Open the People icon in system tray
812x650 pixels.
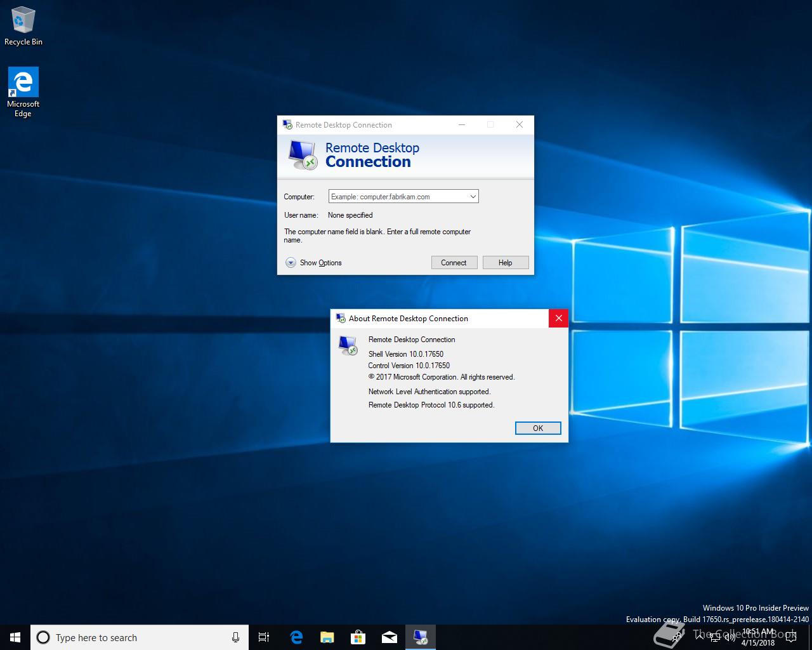tap(677, 637)
